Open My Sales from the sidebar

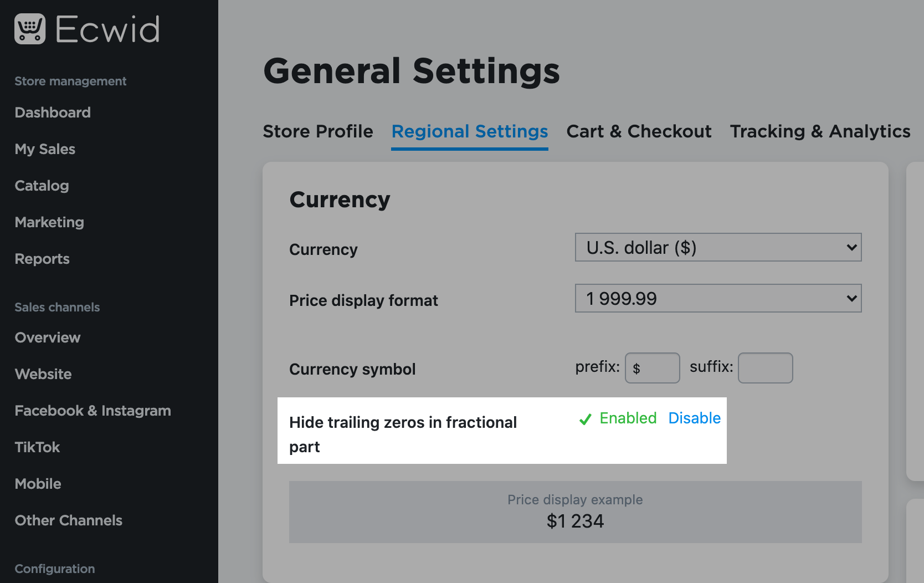click(x=44, y=149)
